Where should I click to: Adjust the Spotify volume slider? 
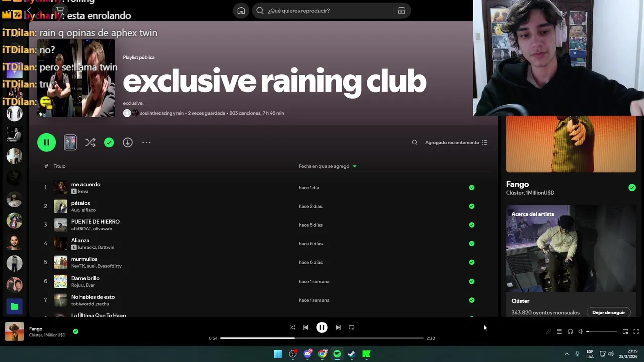tap(602, 332)
